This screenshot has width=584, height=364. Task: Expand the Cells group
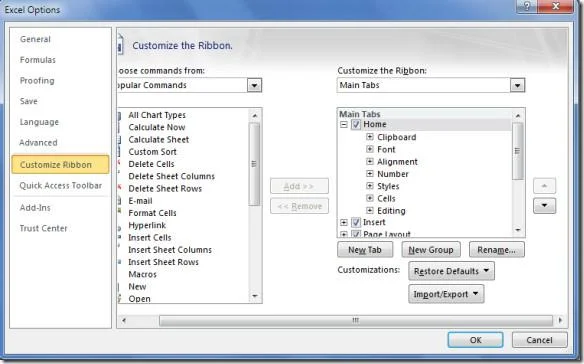click(x=369, y=199)
